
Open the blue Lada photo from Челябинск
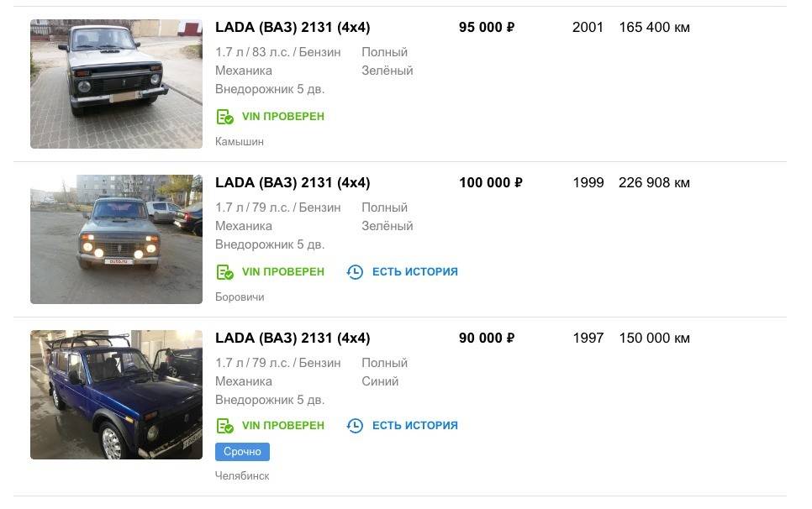(116, 395)
